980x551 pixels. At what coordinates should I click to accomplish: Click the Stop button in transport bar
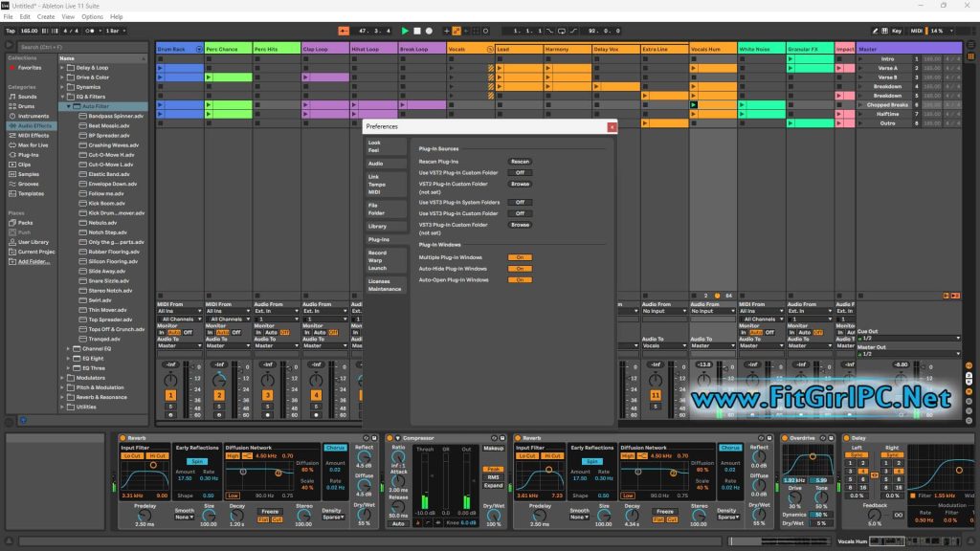click(416, 31)
